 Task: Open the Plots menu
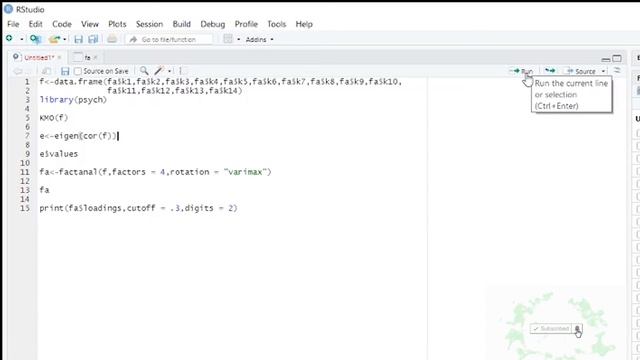[x=117, y=24]
